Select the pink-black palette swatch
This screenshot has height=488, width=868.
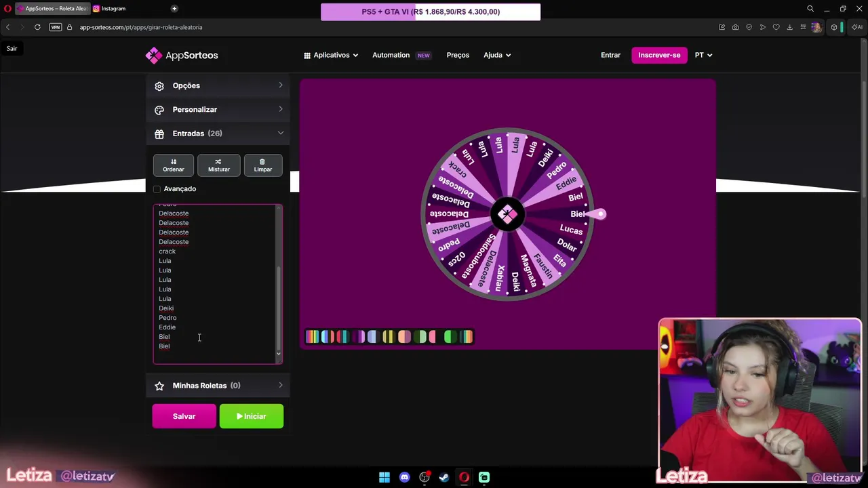[435, 337]
